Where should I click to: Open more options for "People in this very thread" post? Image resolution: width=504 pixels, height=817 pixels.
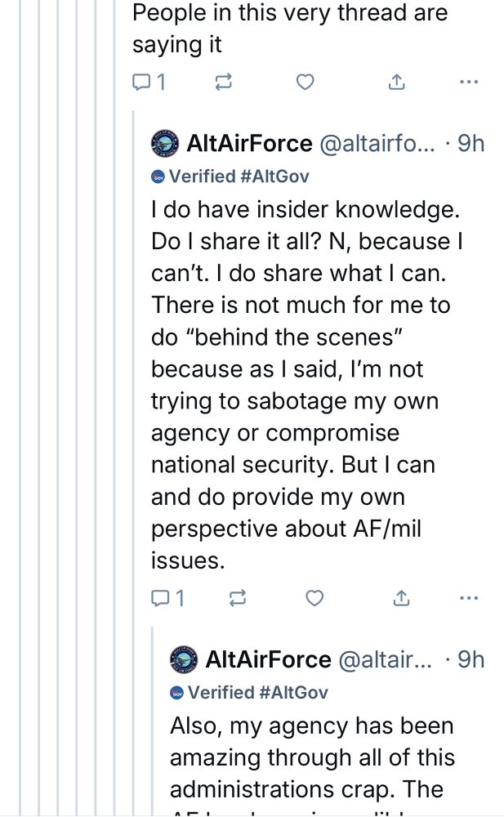(x=468, y=82)
